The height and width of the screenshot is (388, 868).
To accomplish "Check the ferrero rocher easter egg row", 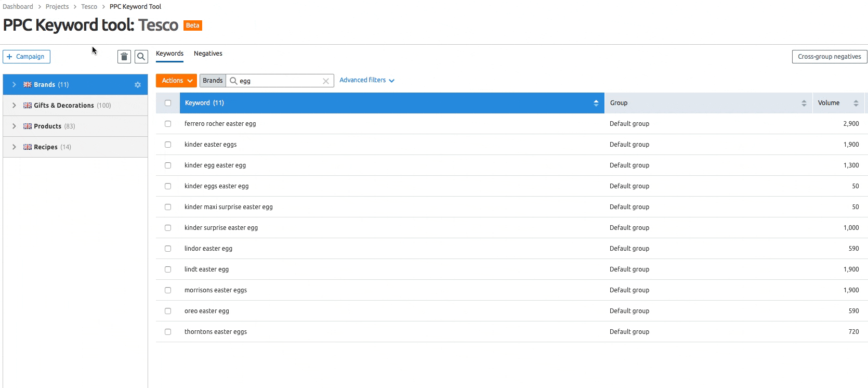I will click(168, 124).
